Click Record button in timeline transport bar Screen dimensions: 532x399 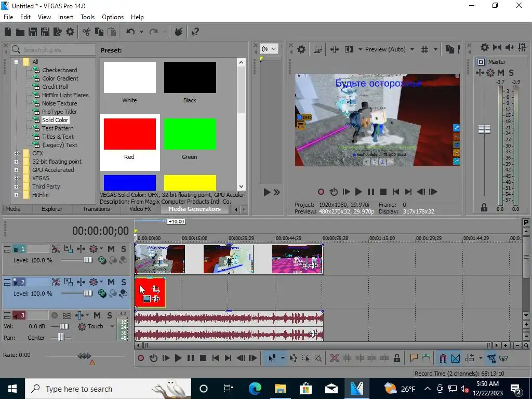141,358
